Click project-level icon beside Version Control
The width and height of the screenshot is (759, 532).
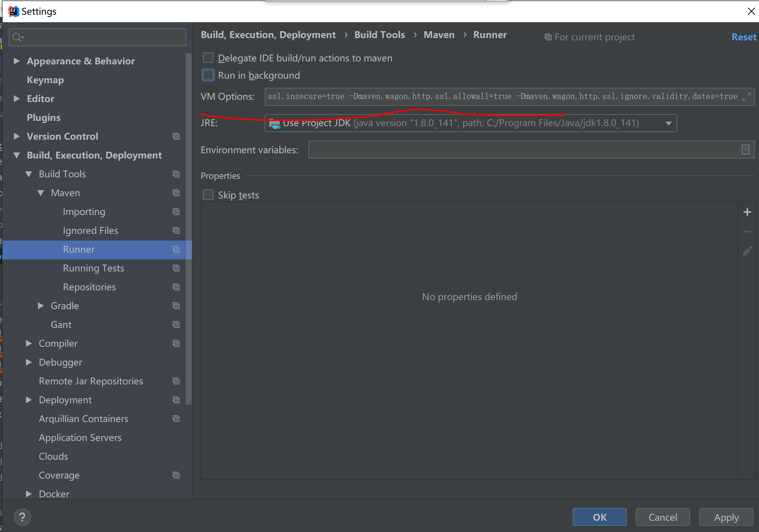point(176,136)
